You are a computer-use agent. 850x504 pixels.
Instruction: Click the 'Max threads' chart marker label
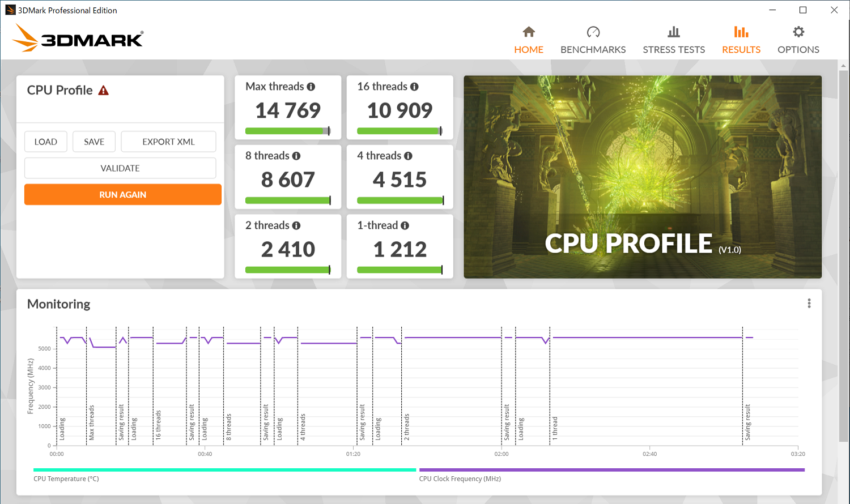(92, 422)
